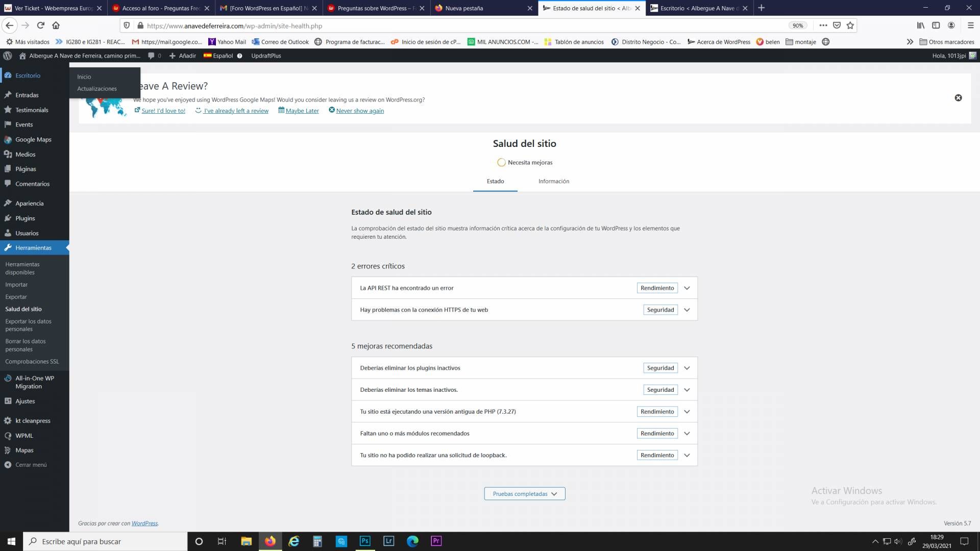Dismiss the Leave A Review notice
This screenshot has width=980, height=551.
(x=958, y=98)
